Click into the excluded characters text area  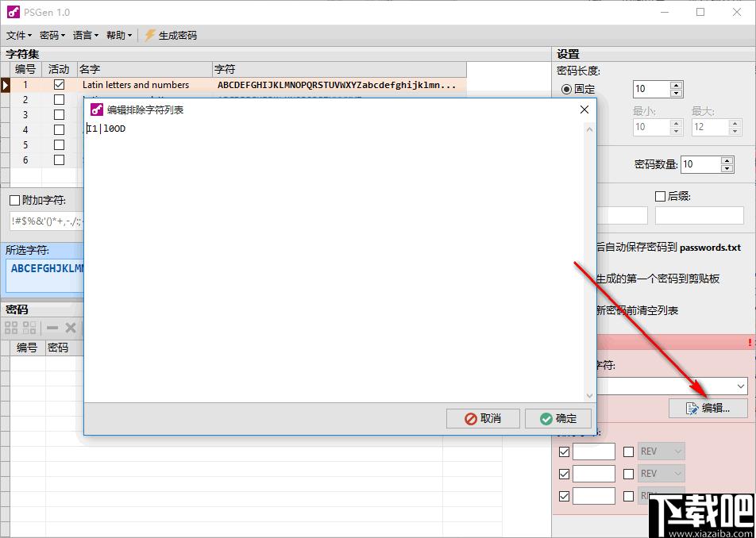pos(334,262)
